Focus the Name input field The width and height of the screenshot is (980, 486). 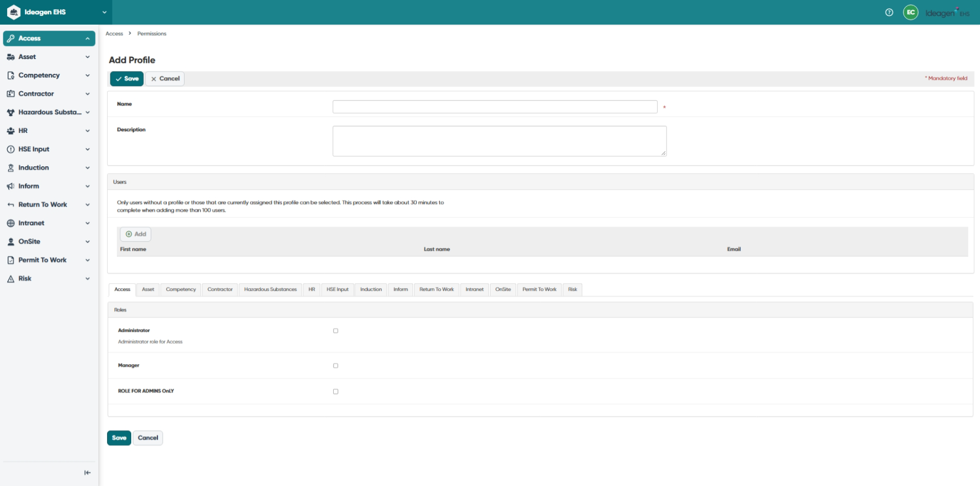(x=495, y=107)
